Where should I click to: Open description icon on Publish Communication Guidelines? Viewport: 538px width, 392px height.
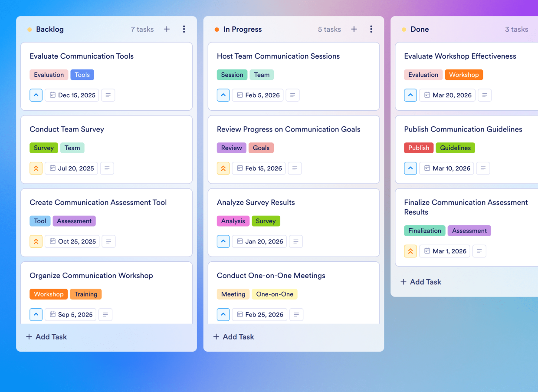tap(483, 168)
